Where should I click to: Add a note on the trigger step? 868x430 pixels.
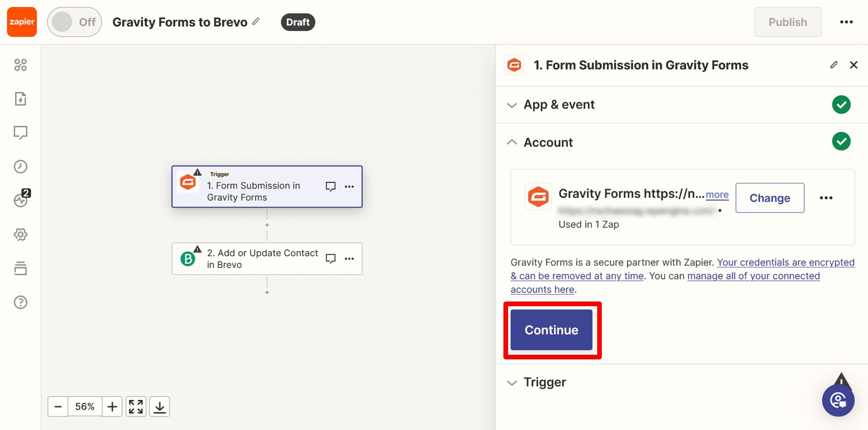point(330,186)
